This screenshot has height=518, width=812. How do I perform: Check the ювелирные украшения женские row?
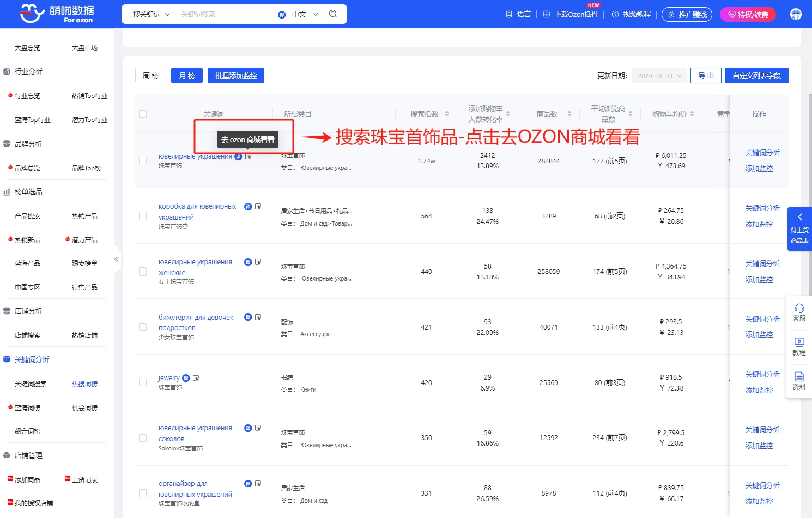pyautogui.click(x=143, y=271)
